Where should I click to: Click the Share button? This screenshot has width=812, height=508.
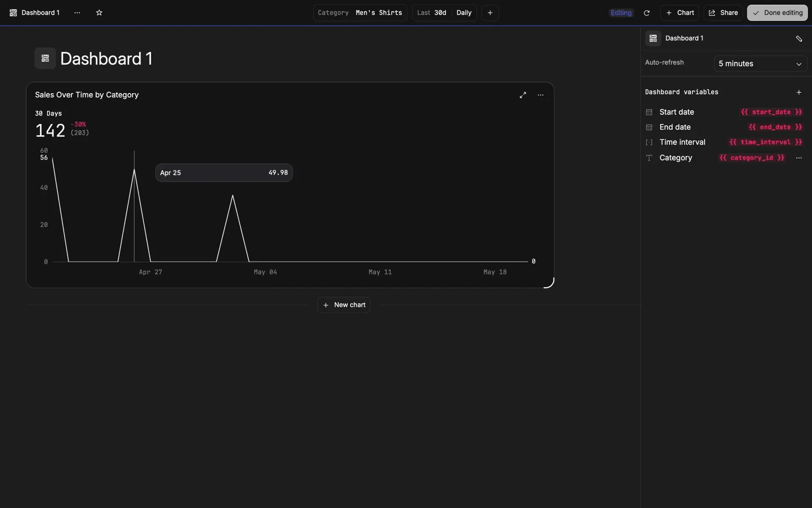point(723,13)
